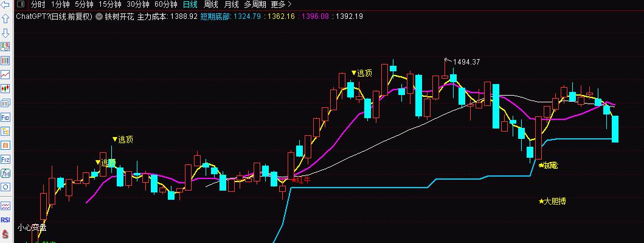
Task: Open the F10 company info icon
Action: (5, 117)
